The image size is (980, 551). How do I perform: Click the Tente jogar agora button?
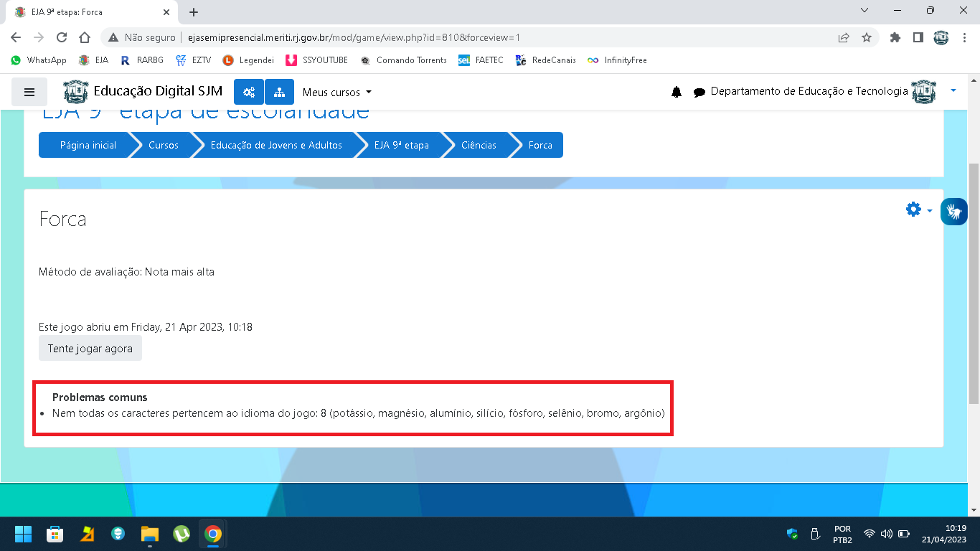(90, 349)
